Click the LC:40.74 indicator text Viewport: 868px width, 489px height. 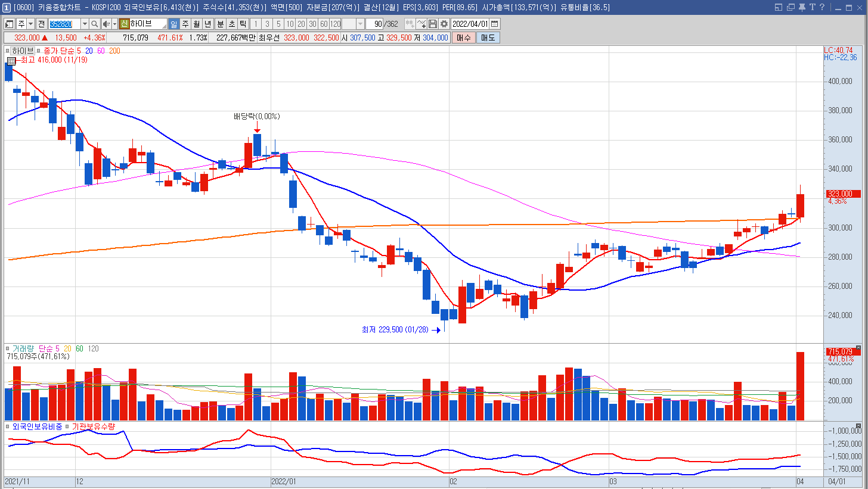(838, 50)
